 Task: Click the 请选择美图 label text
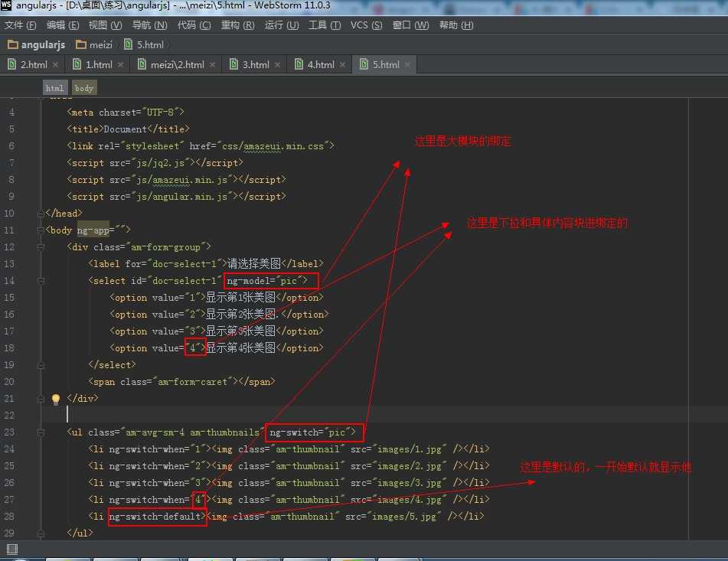coord(254,264)
